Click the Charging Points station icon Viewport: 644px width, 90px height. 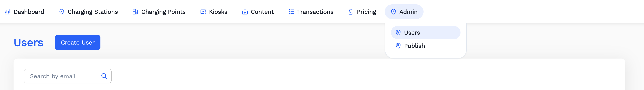pos(135,12)
